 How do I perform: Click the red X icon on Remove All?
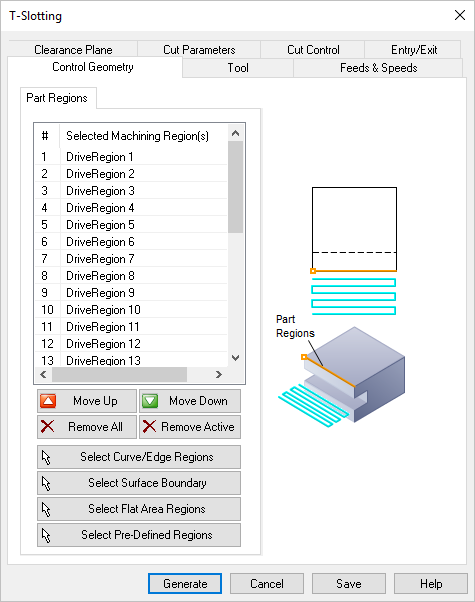click(48, 427)
